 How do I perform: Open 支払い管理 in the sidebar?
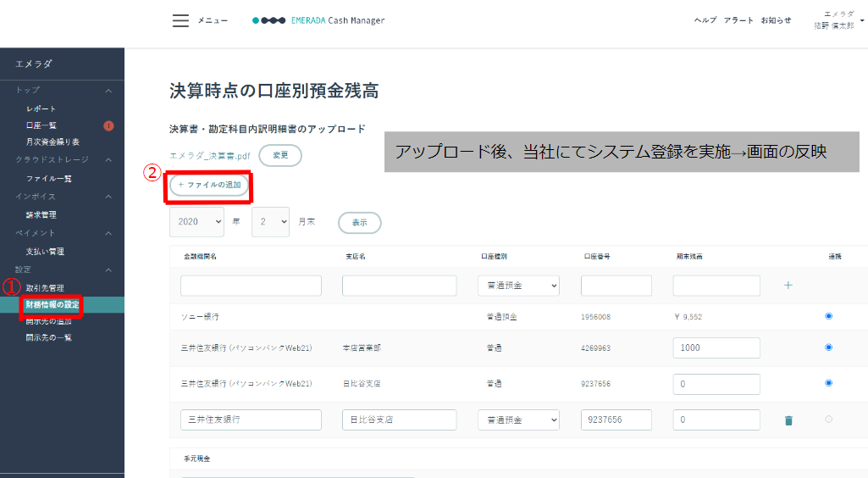click(x=45, y=252)
